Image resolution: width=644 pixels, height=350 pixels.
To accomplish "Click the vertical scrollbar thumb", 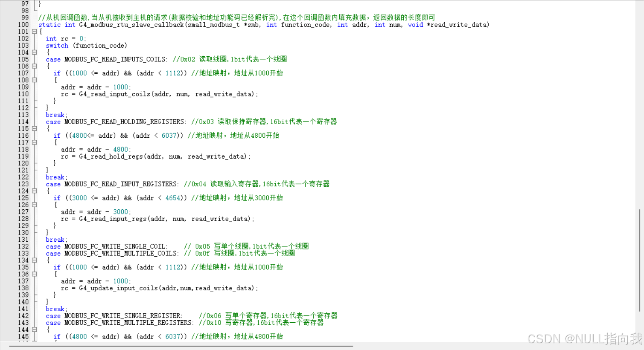I will [x=639, y=260].
